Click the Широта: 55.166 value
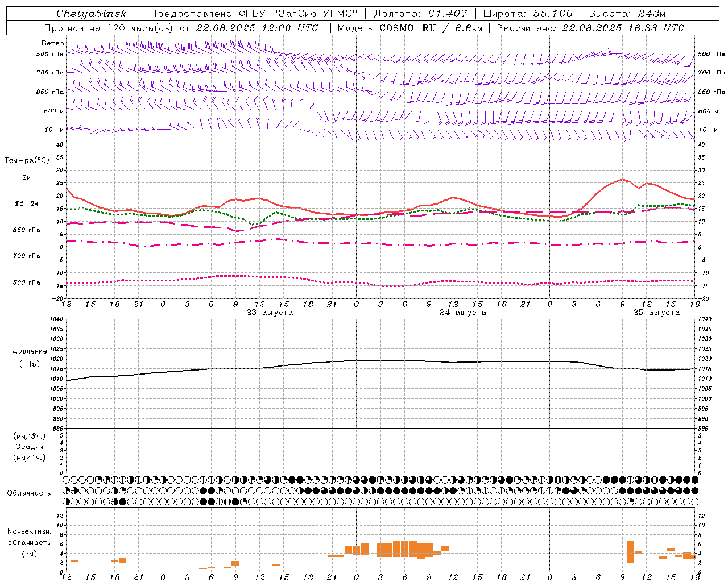The height and width of the screenshot is (582, 728). coord(527,14)
